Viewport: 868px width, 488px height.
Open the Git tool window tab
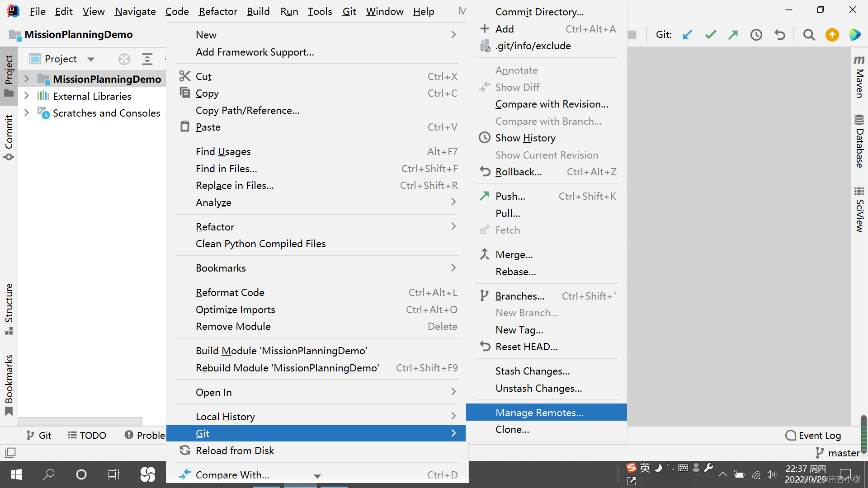tap(39, 435)
